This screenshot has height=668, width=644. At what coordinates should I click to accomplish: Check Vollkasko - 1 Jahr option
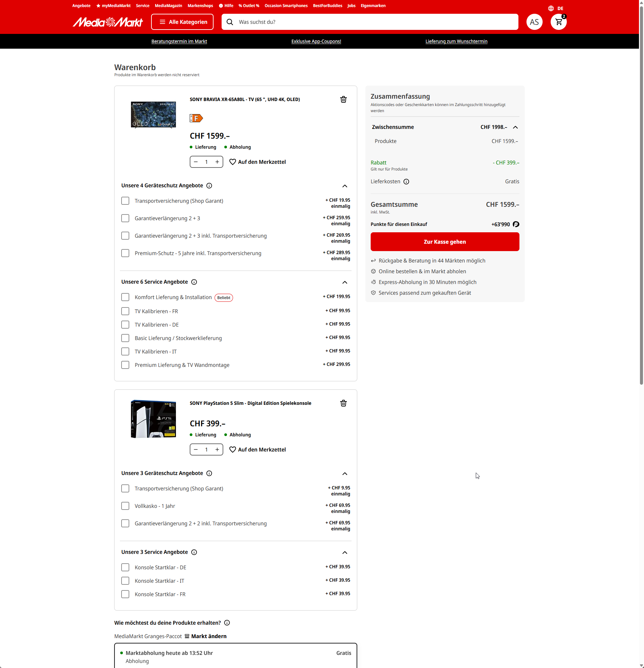(x=125, y=506)
